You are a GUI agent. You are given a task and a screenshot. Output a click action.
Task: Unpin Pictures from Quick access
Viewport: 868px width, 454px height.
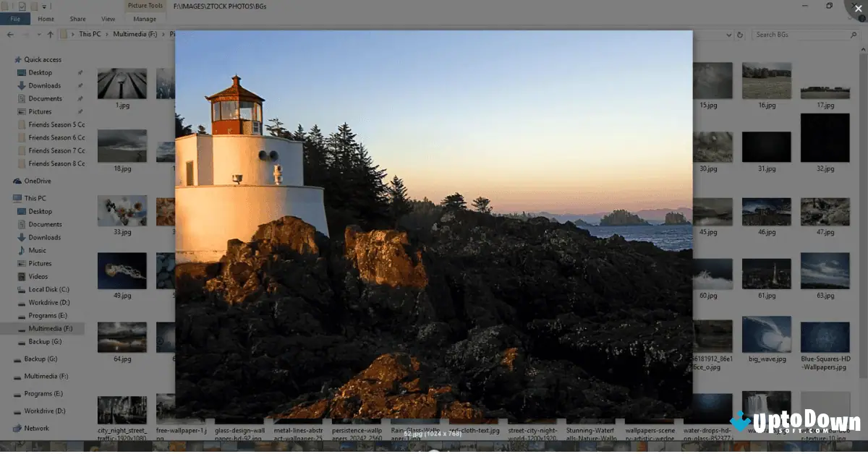coord(80,111)
